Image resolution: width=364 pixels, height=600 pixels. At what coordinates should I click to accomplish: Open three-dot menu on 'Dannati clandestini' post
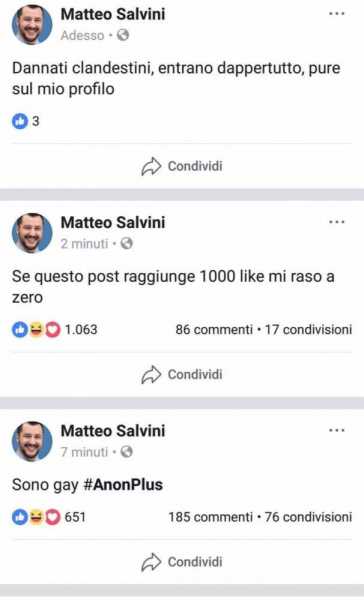click(337, 14)
